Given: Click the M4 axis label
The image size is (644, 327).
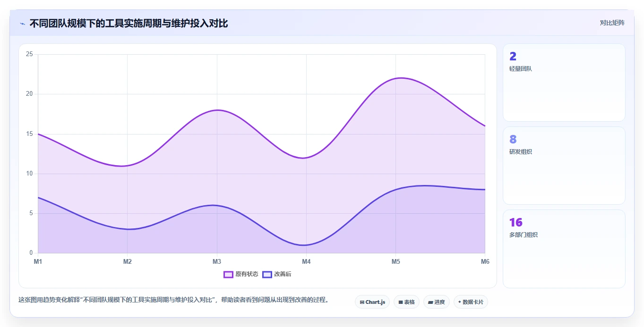Looking at the screenshot, I should click(306, 261).
